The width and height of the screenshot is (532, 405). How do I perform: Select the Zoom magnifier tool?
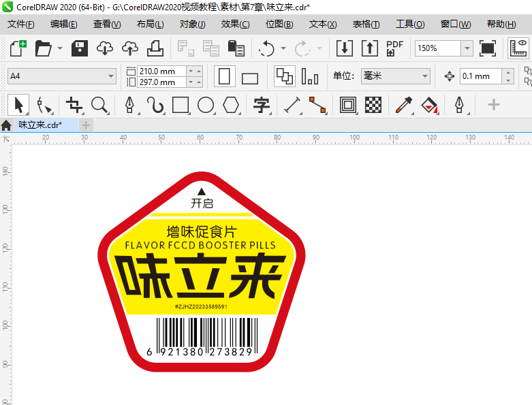tap(99, 105)
